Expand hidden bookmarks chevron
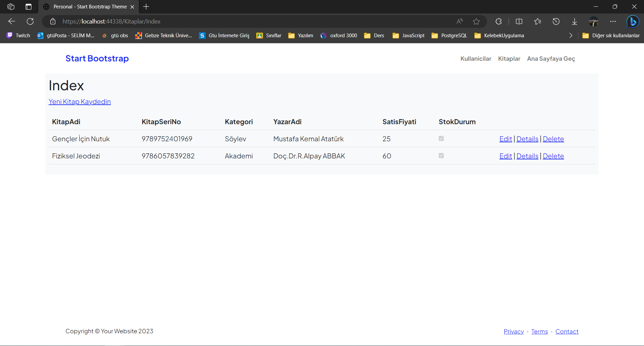This screenshot has width=644, height=346. [x=571, y=36]
